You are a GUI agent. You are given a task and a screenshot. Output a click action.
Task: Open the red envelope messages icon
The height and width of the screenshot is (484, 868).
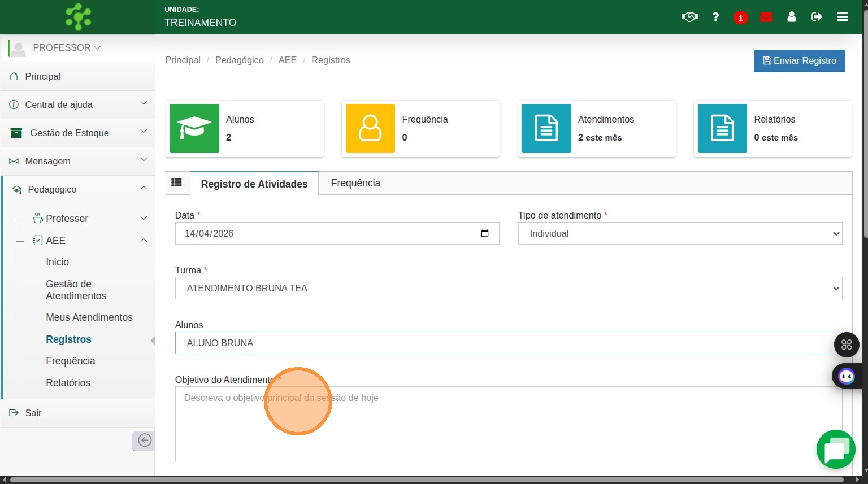[766, 17]
